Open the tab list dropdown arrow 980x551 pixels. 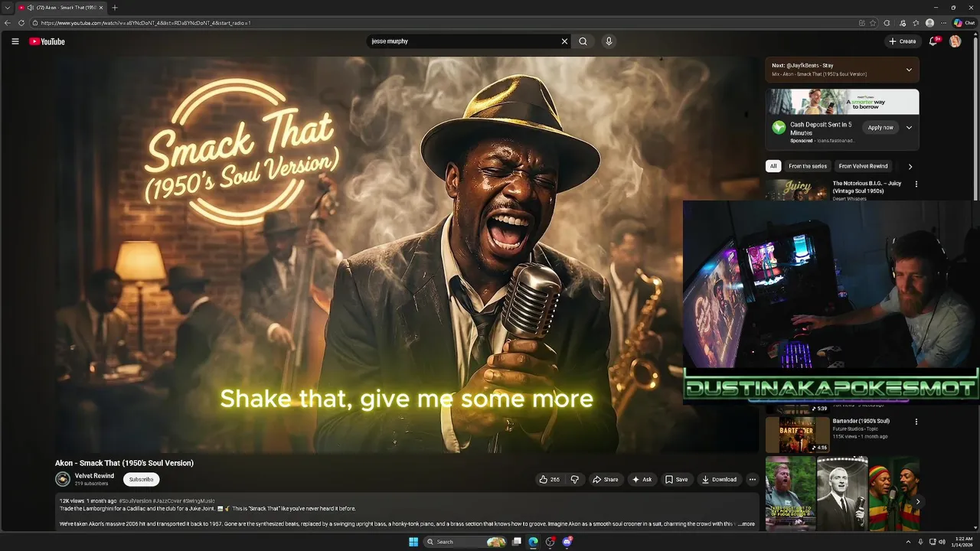coord(6,8)
